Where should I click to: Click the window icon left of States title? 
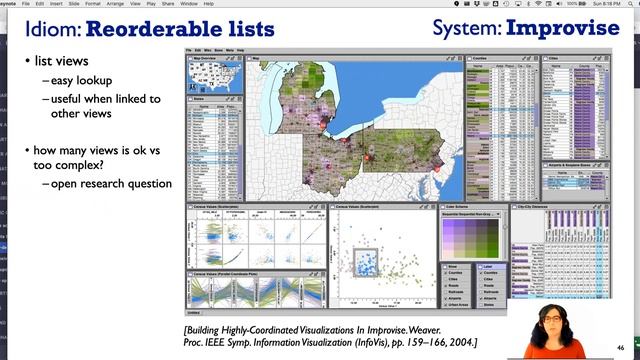point(191,99)
